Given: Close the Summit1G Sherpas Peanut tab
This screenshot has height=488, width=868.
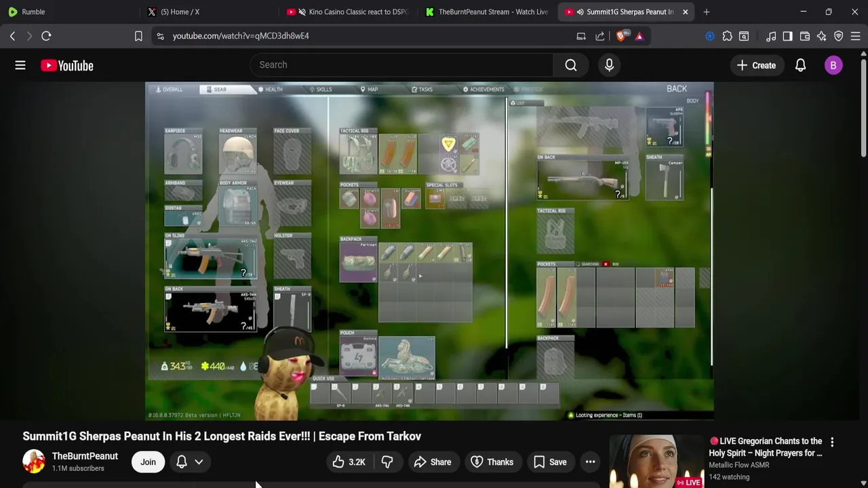Looking at the screenshot, I should point(685,12).
